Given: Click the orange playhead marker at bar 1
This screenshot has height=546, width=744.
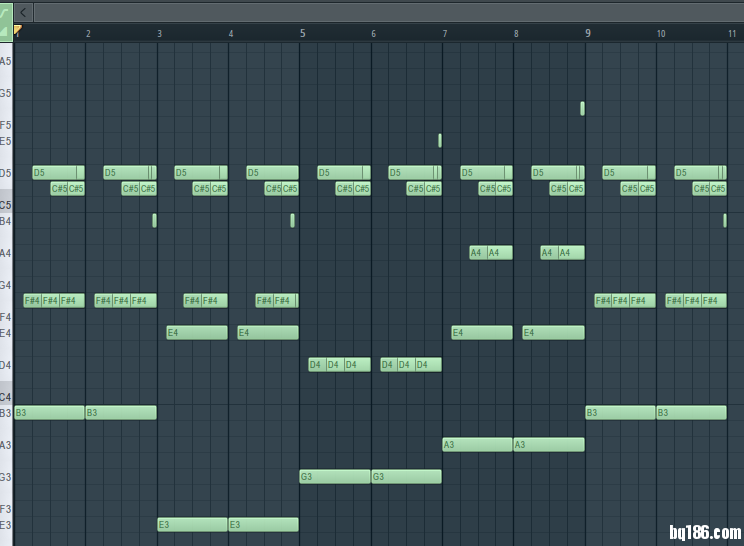Looking at the screenshot, I should coord(17,30).
